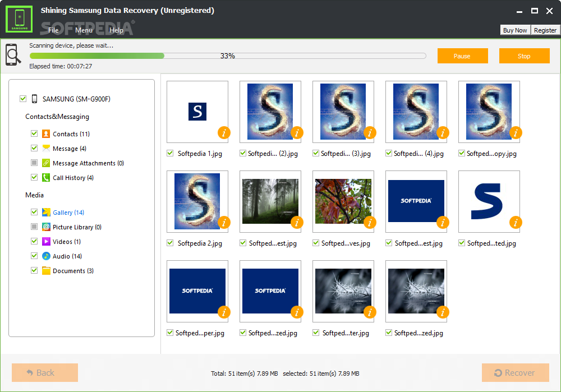
Task: Click the green Samsung app logo
Action: pyautogui.click(x=19, y=19)
